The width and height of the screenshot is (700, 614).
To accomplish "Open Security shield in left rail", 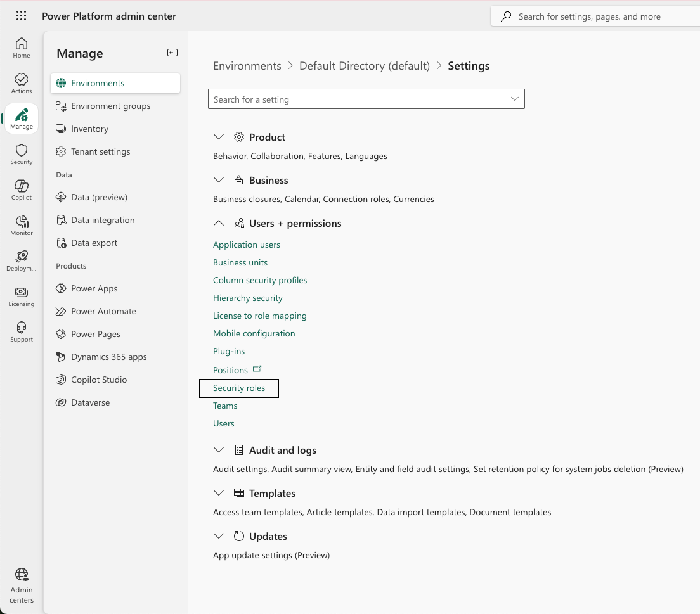I will [22, 154].
